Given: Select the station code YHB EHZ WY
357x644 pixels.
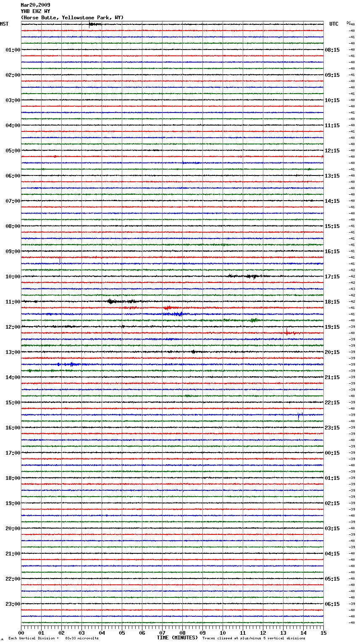Looking at the screenshot, I should point(35,11).
